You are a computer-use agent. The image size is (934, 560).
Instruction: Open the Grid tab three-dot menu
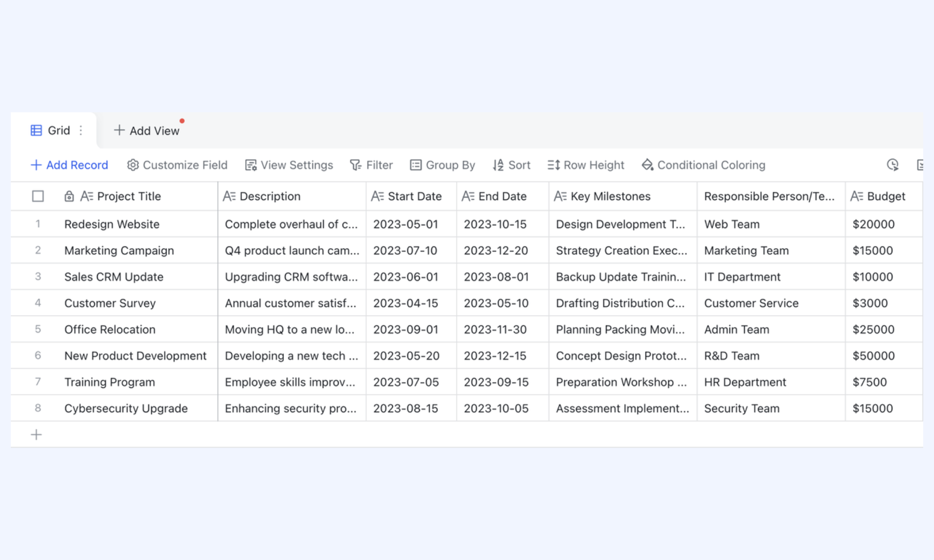coord(81,130)
